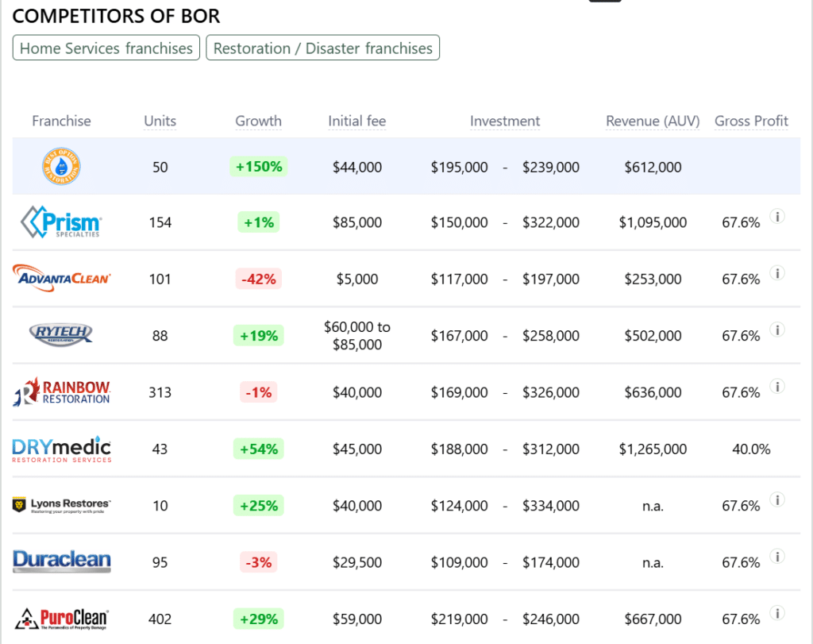Select the 40.0% gross profit value

(x=751, y=449)
